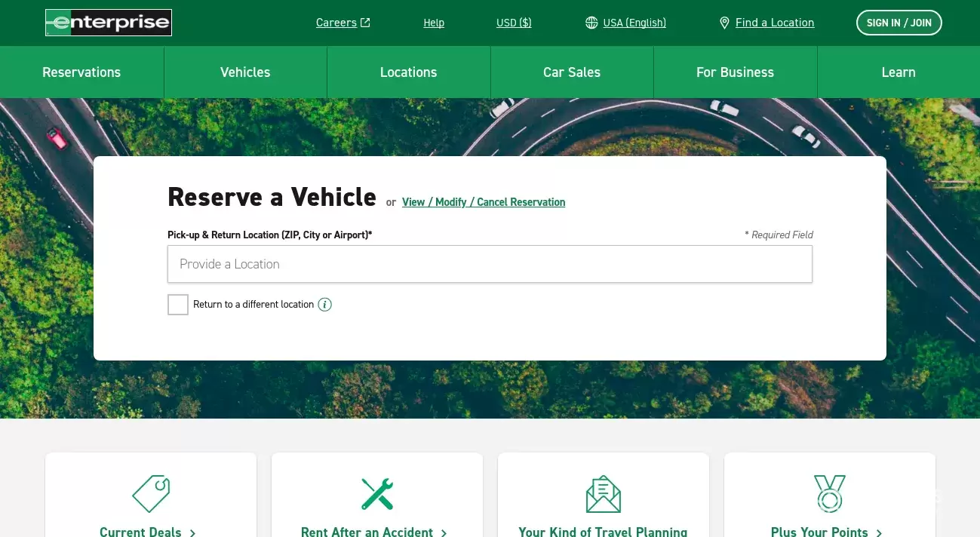Click the USD ($) currency selector
Image resolution: width=980 pixels, height=537 pixels.
coord(514,23)
